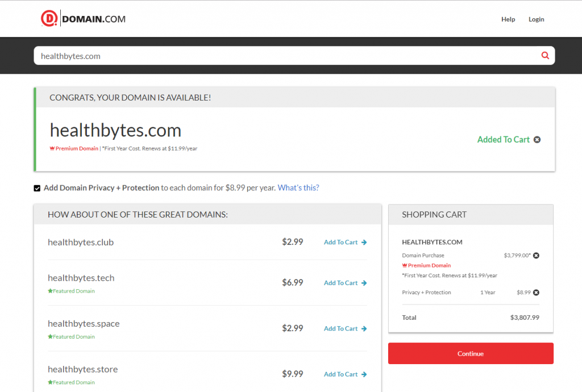Click arrow icon next to healthbytes.space
Viewport: 582px width, 392px height.
364,328
